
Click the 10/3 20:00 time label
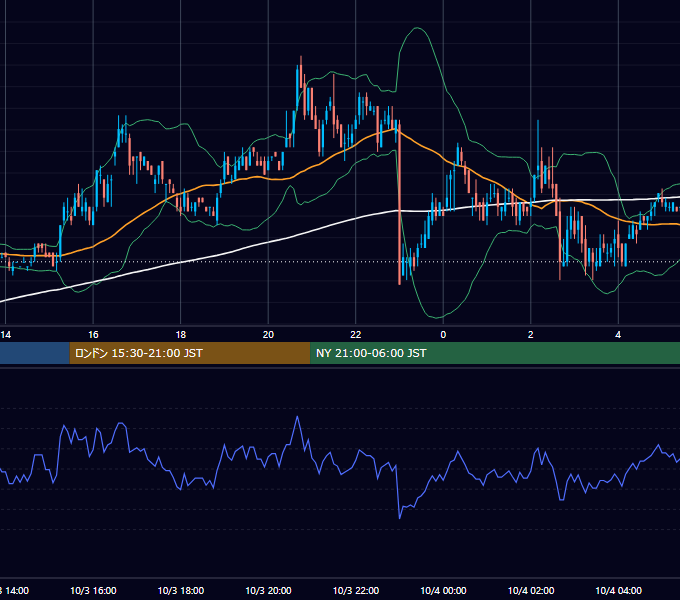(268, 590)
